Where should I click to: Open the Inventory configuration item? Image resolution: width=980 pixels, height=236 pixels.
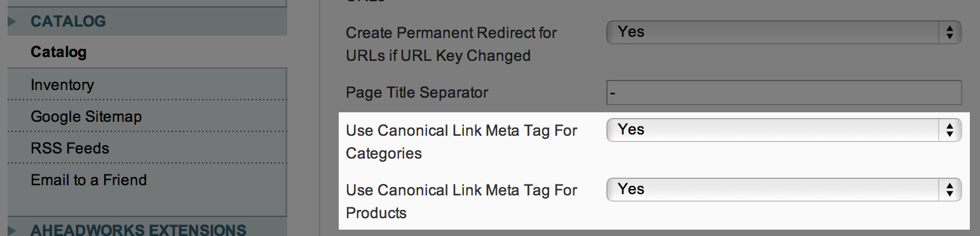click(x=62, y=84)
